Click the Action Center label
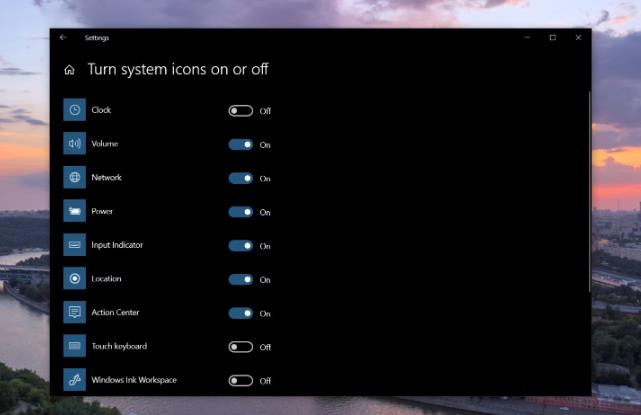Screen dimensions: 641x415 [x=115, y=312]
